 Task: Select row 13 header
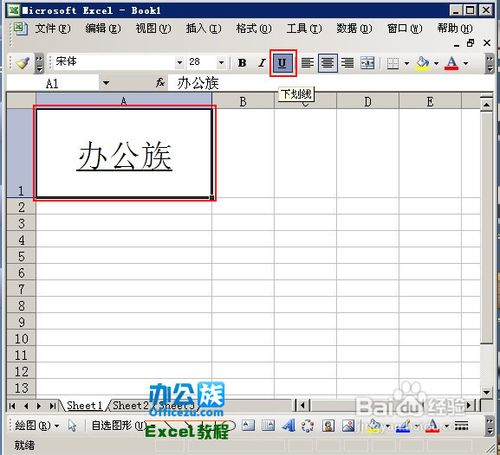point(21,388)
